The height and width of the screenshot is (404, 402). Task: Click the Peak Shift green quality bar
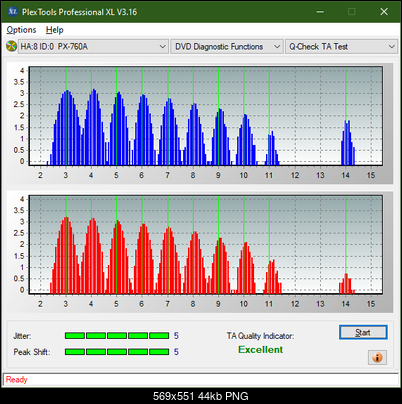(x=117, y=352)
